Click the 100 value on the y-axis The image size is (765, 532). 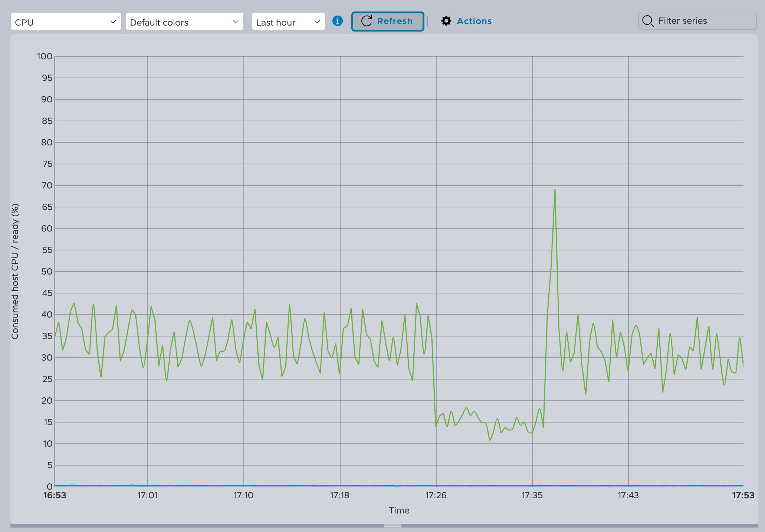tap(45, 56)
